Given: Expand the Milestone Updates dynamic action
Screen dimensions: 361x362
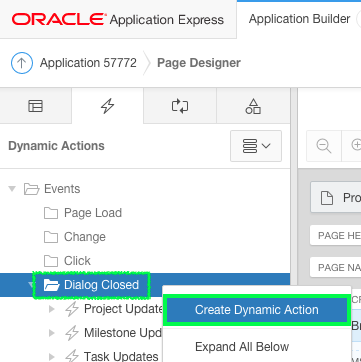Looking at the screenshot, I should [52, 333].
